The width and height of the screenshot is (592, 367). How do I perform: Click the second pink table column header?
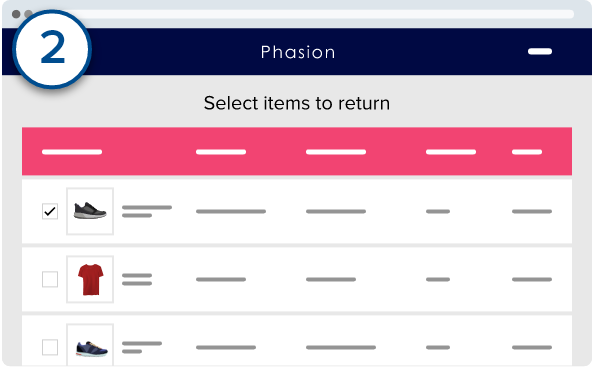pyautogui.click(x=221, y=152)
